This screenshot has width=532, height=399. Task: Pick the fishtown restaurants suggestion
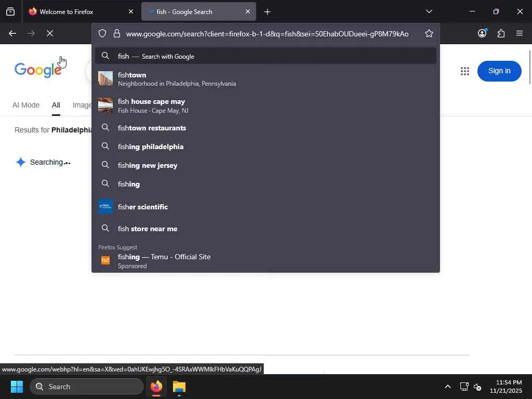[x=265, y=128]
